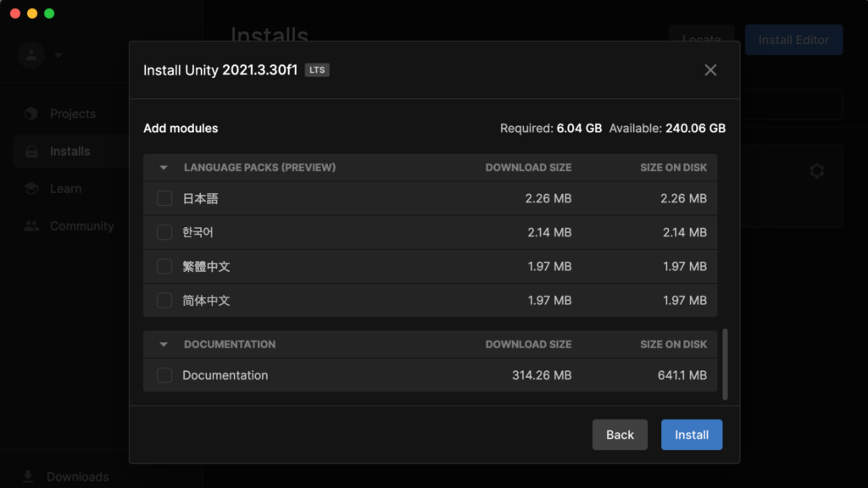Click the Install Editor button behind dialog
Viewport: 868px width, 488px height.
[x=793, y=40]
